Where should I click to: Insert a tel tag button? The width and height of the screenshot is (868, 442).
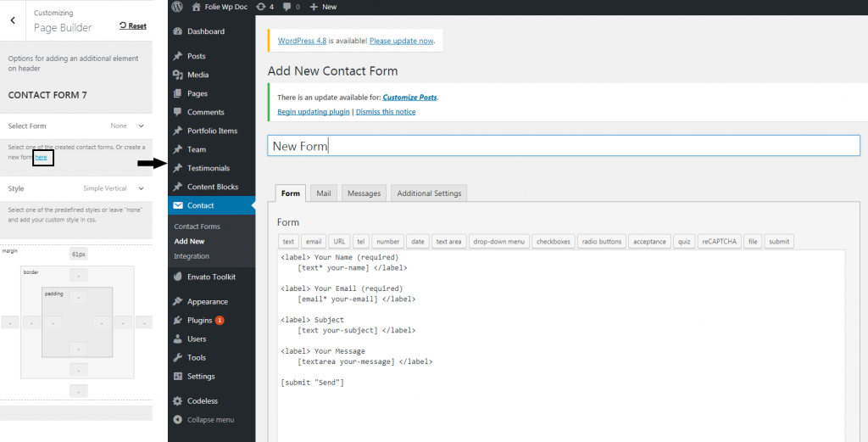(x=360, y=242)
